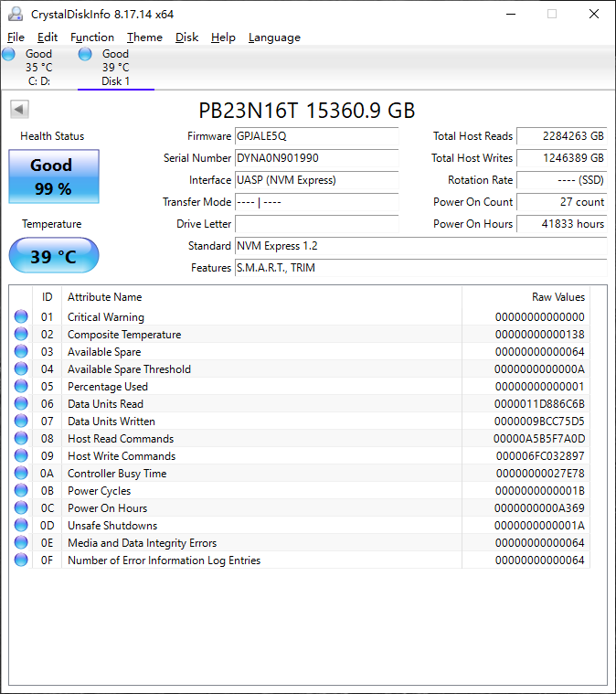The width and height of the screenshot is (616, 694).
Task: Click the Interface field UASP (NVM Express)
Action: pos(316,180)
